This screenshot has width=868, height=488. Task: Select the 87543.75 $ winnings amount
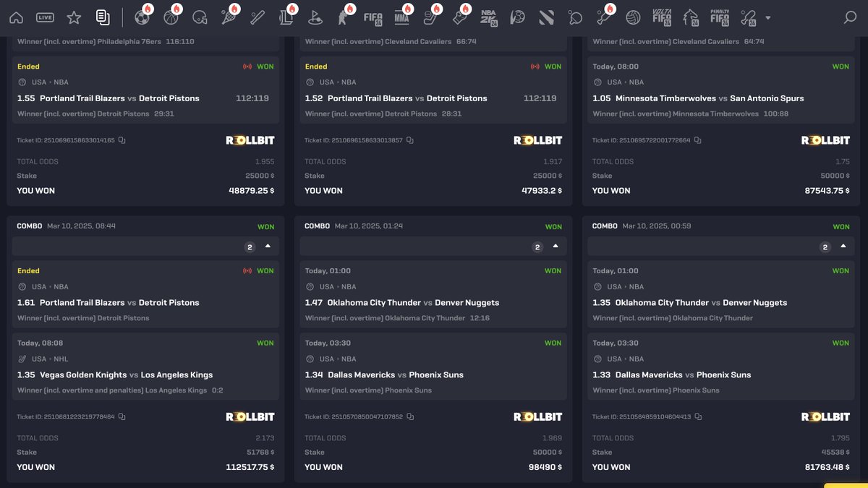point(827,191)
